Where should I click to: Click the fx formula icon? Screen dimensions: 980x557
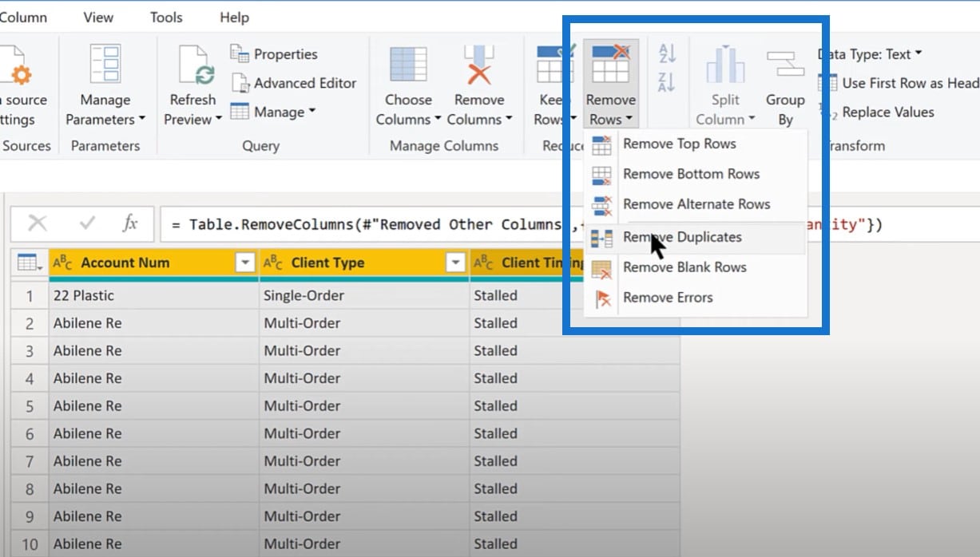(131, 223)
